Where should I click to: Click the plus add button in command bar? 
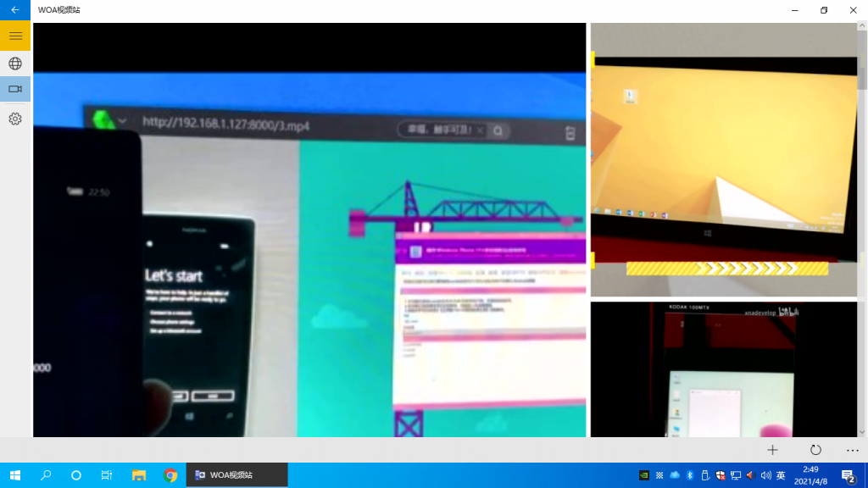point(772,450)
